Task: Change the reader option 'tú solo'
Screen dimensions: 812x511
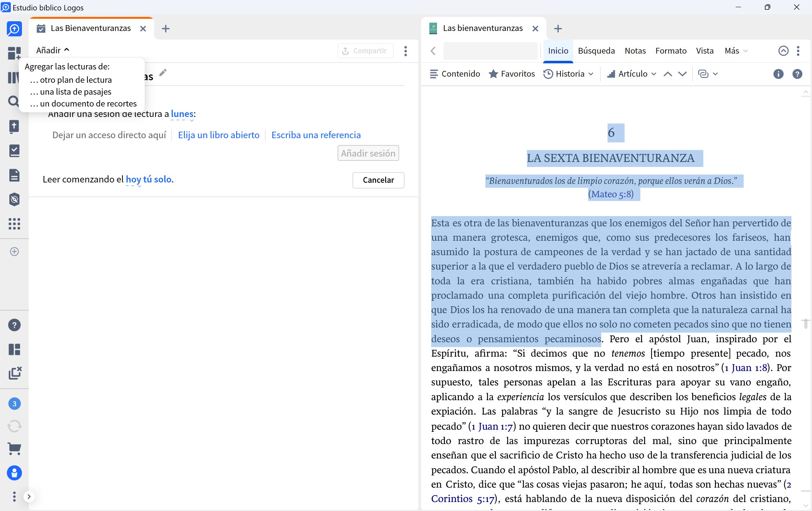Action: (x=157, y=179)
